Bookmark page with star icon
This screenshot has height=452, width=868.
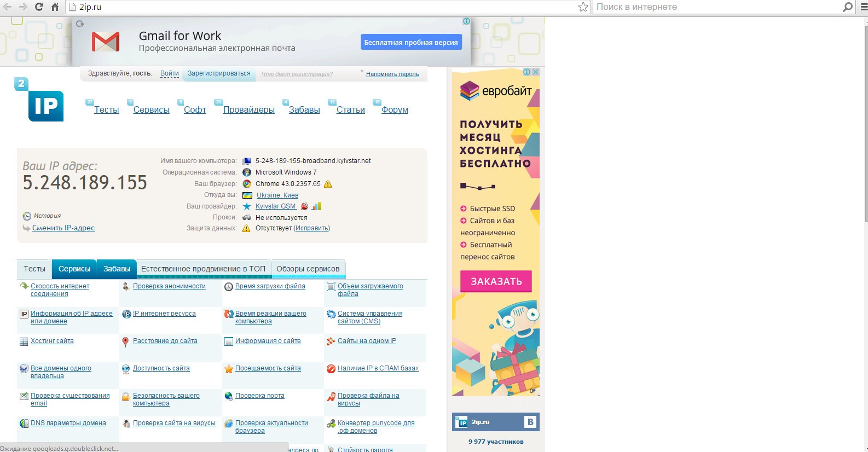[583, 7]
